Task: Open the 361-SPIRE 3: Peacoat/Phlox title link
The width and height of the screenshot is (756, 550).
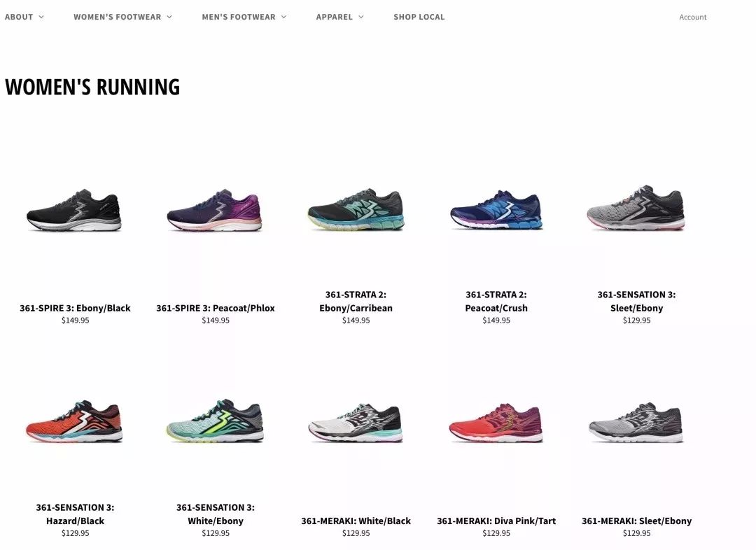Action: tap(215, 308)
